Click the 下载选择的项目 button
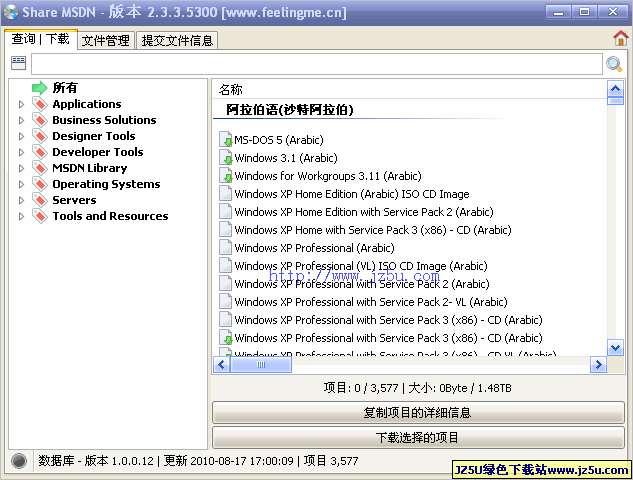This screenshot has height=480, width=633. [418, 437]
